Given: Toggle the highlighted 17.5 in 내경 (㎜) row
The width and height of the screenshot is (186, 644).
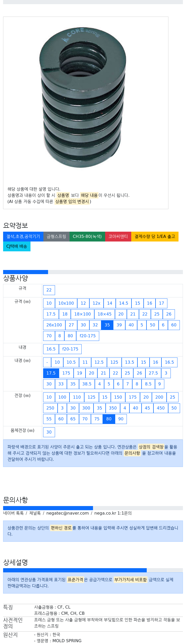Looking at the screenshot, I should (x=51, y=373).
